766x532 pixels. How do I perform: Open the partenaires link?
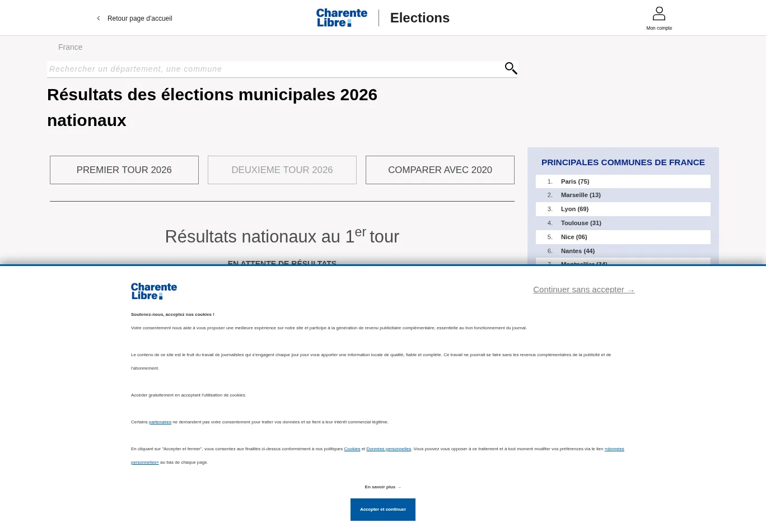tap(160, 422)
